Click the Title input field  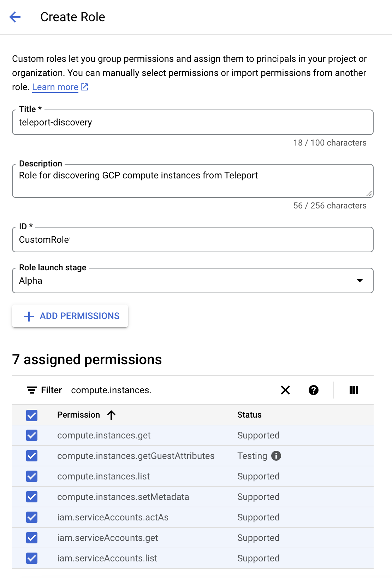(x=192, y=122)
